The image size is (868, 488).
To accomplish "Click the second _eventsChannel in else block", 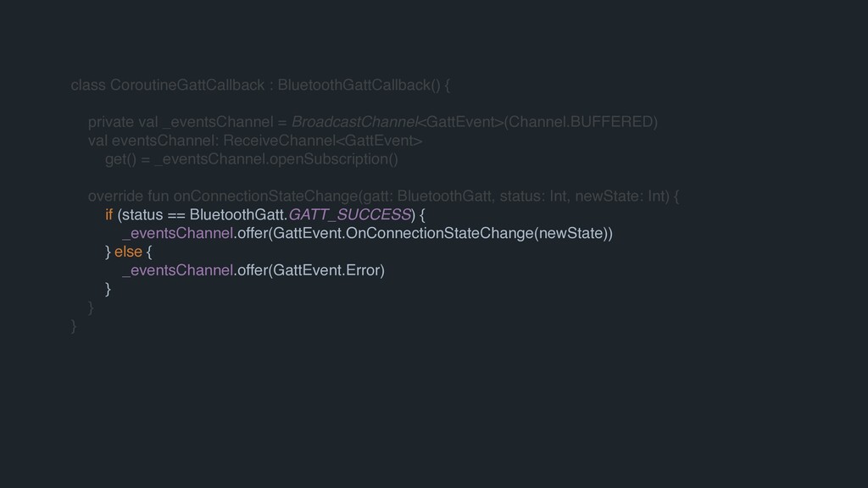I will tap(178, 270).
